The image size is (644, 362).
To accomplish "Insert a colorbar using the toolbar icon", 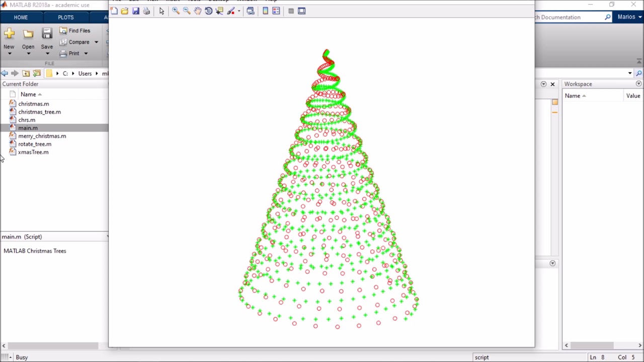I will coord(266,11).
